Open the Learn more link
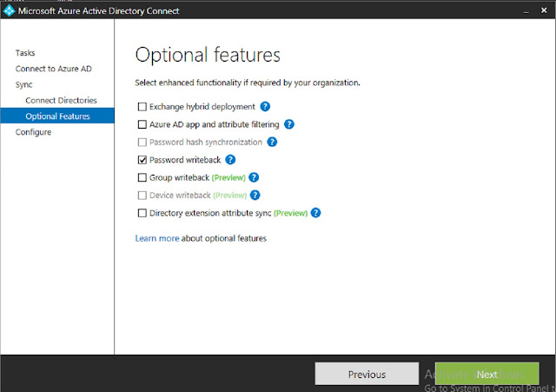Image resolution: width=556 pixels, height=392 pixels. pos(157,238)
